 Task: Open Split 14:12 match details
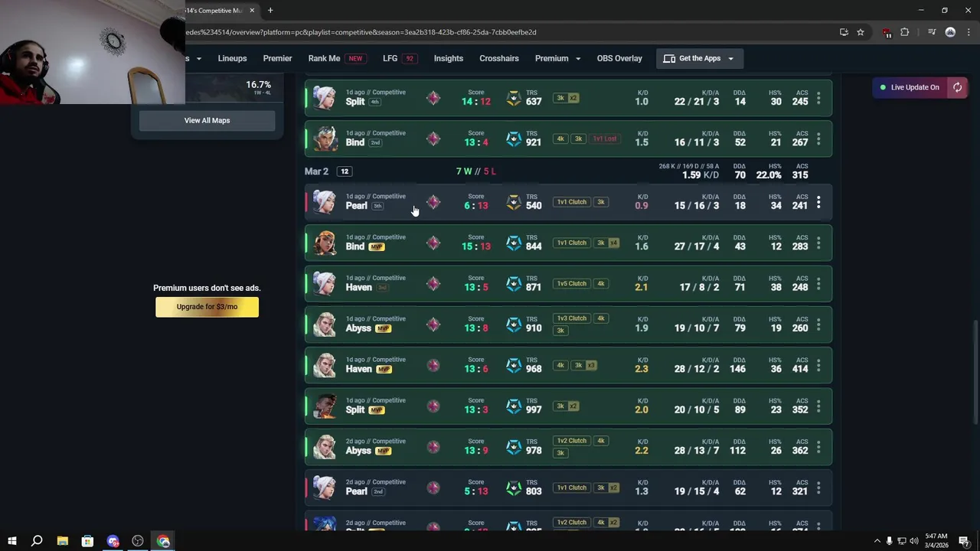pyautogui.click(x=568, y=98)
